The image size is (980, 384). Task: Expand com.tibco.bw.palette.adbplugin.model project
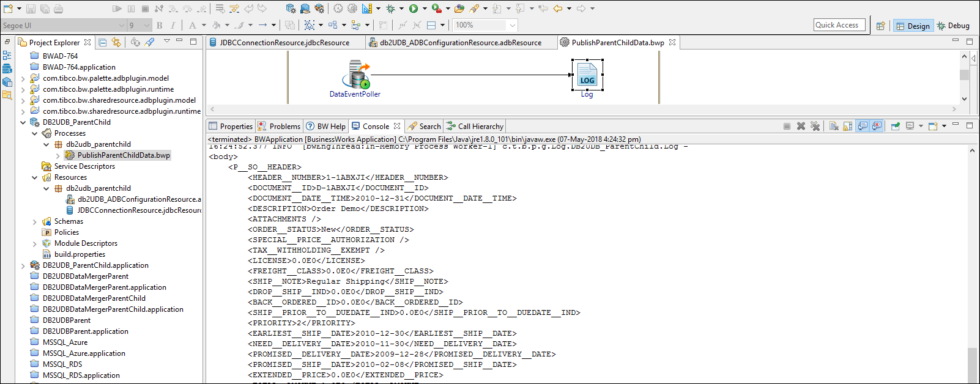23,78
